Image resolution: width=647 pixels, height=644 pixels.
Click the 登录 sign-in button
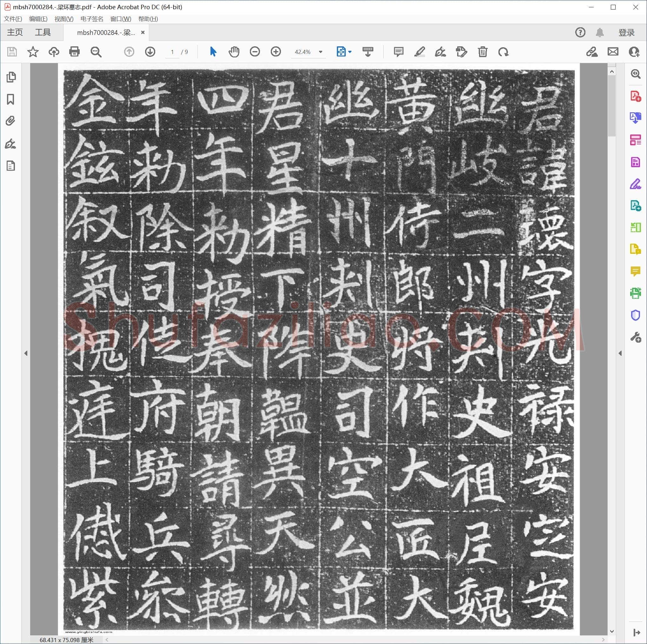(x=627, y=32)
